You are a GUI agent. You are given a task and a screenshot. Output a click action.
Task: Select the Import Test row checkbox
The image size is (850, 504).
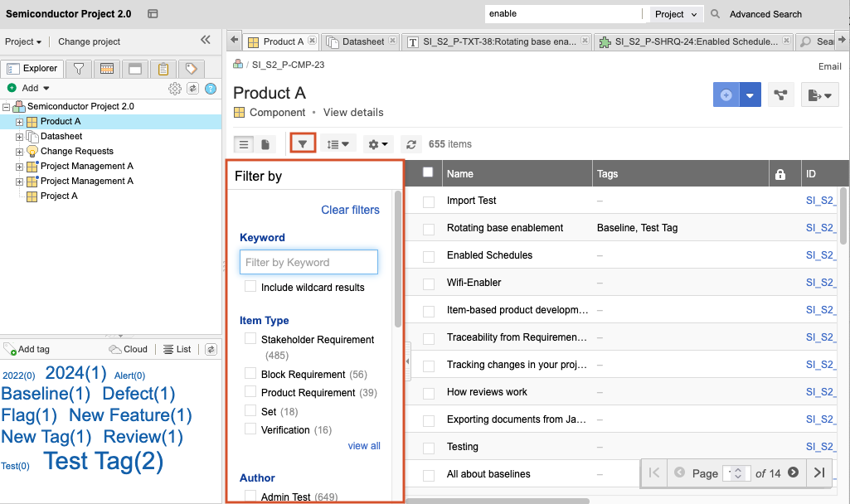(429, 201)
